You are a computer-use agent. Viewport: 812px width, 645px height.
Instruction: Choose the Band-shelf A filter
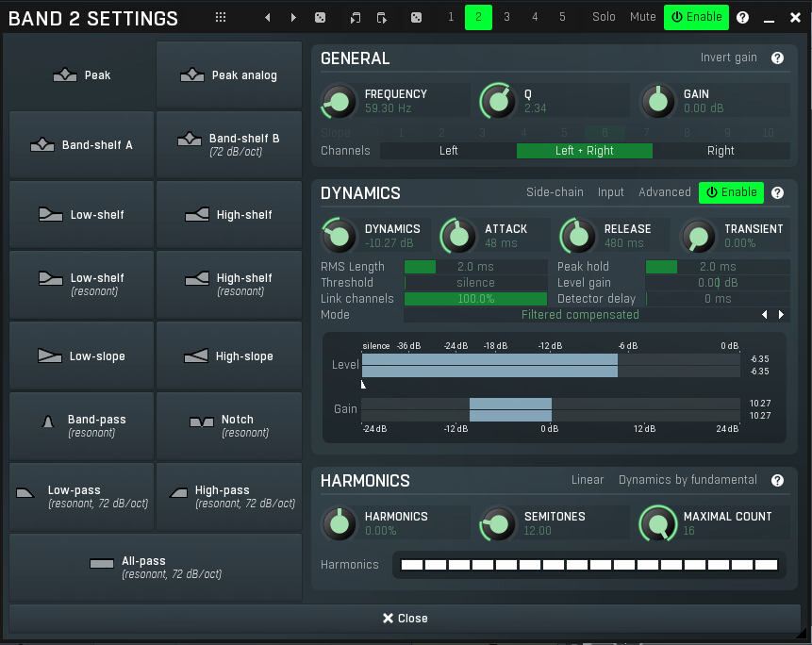click(82, 145)
